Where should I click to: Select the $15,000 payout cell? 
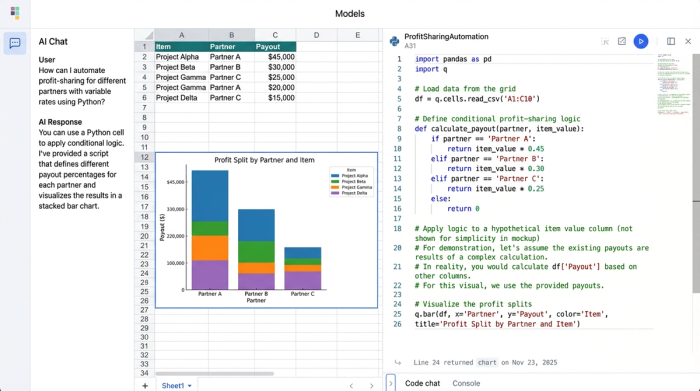pyautogui.click(x=275, y=98)
